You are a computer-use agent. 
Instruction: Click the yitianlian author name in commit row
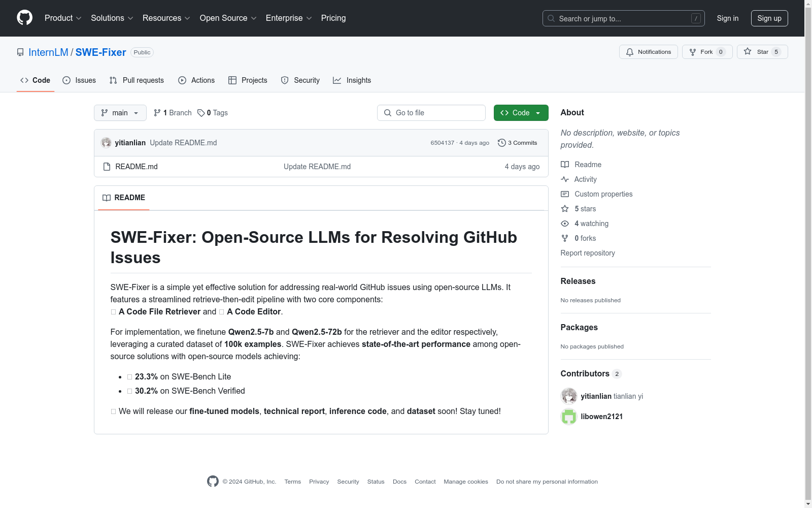pyautogui.click(x=130, y=143)
